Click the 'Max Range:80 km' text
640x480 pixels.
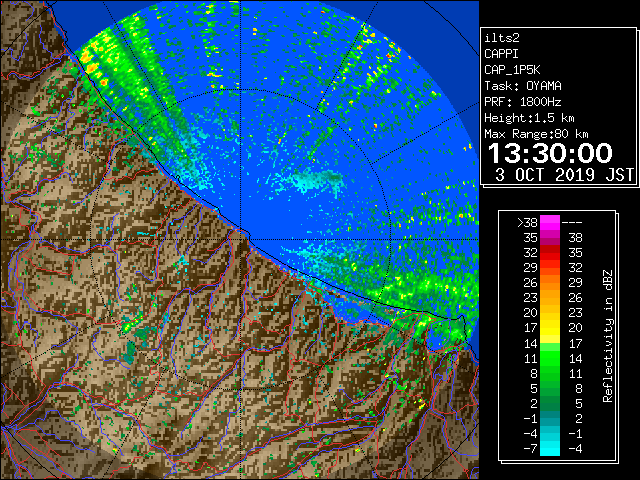point(536,134)
